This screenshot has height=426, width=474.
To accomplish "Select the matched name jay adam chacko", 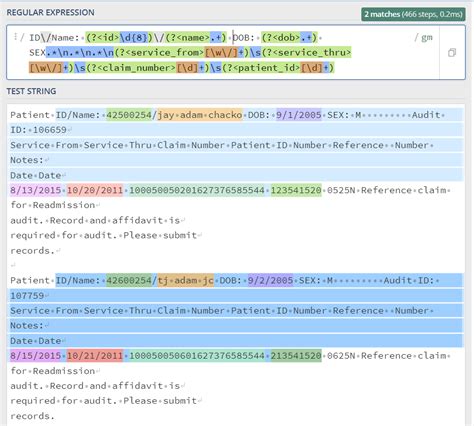I will tap(200, 115).
